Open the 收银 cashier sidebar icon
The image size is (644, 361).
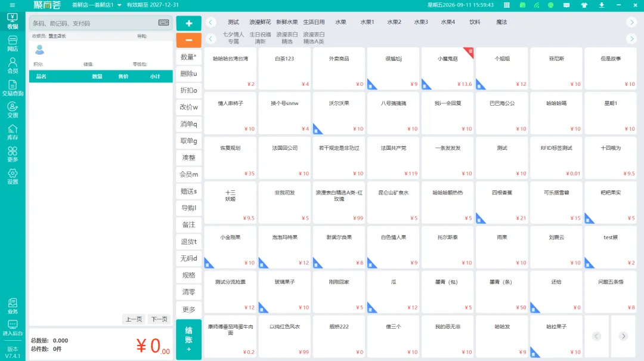tap(13, 21)
